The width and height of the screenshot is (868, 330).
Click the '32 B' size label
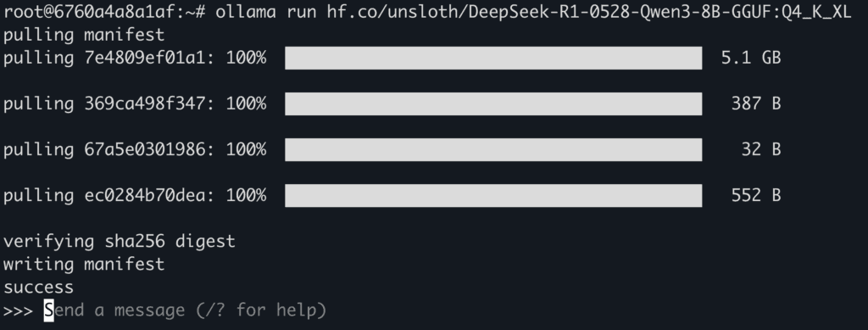pyautogui.click(x=761, y=150)
